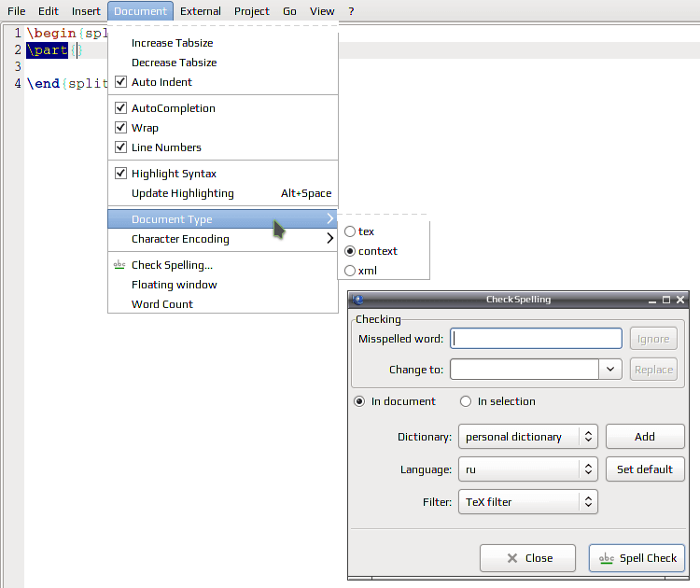Viewport: 700px width, 588px height.
Task: Select Update Highlighting menu entry
Action: coord(223,193)
